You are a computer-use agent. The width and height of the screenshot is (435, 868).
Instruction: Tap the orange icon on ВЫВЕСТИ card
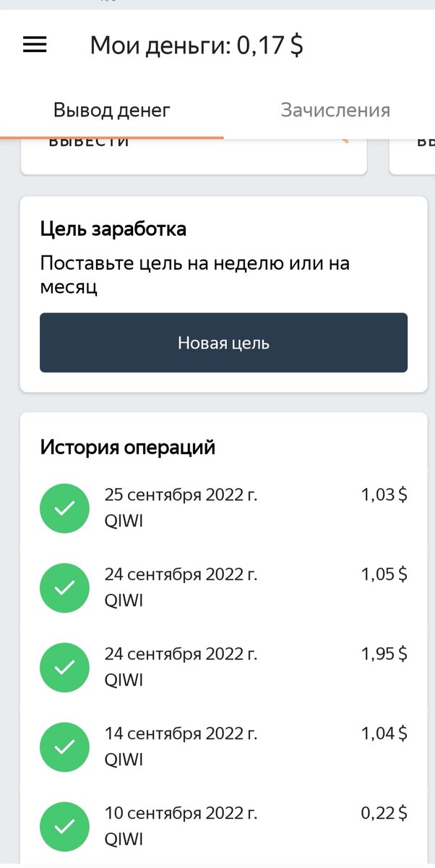(x=343, y=140)
